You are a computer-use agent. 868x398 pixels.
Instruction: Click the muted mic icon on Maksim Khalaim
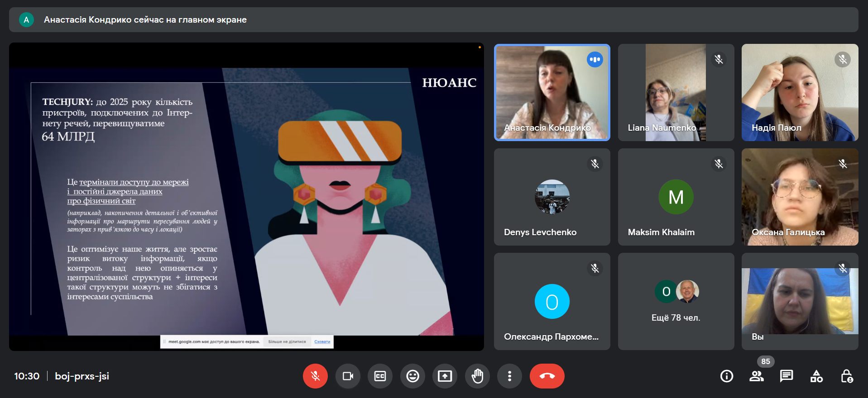(x=719, y=164)
